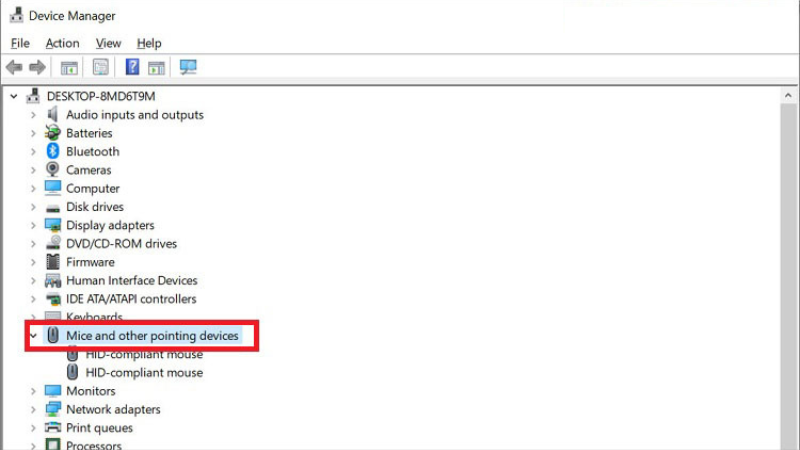Image resolution: width=800 pixels, height=450 pixels.
Task: Click the Back arrow toolbar icon
Action: click(14, 67)
